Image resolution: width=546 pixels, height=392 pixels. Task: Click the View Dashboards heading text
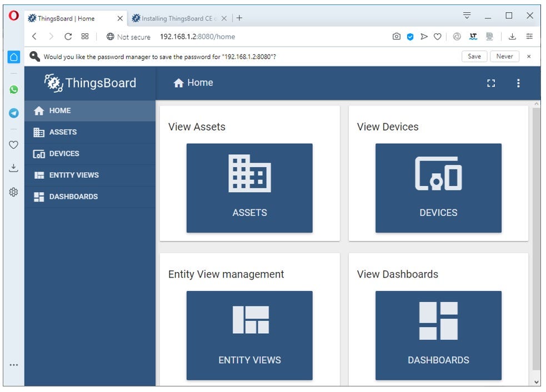coord(397,274)
